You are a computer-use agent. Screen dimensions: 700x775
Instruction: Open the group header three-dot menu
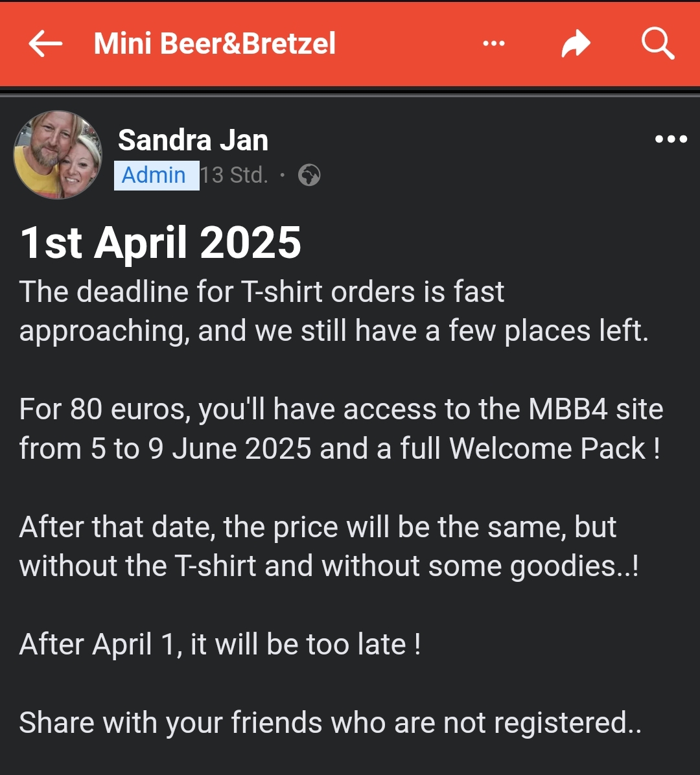(494, 44)
